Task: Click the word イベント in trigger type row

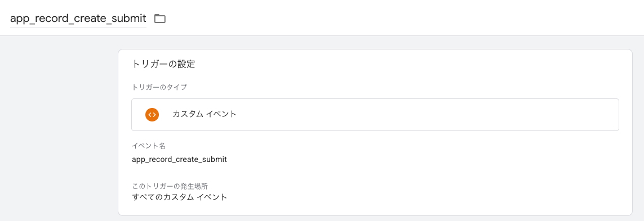Action: 221,114
